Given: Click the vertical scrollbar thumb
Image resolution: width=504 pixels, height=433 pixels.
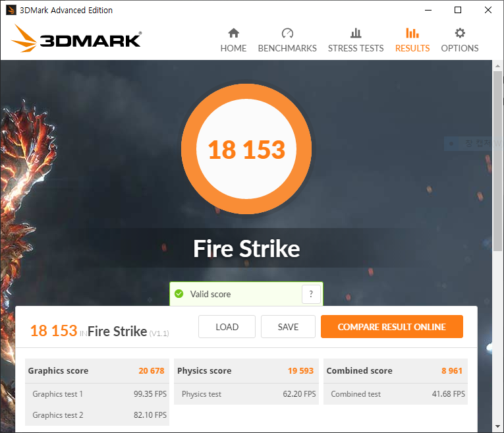Looking at the screenshot, I should 497,161.
